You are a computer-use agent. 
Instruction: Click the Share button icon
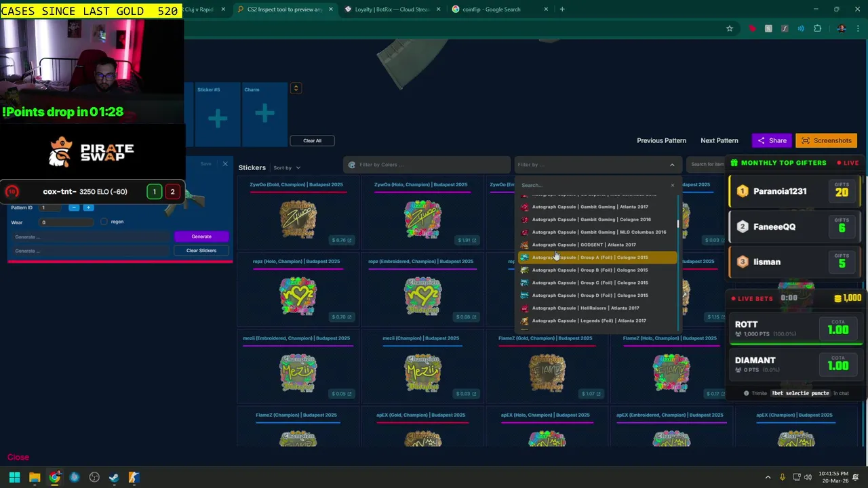[x=762, y=140]
